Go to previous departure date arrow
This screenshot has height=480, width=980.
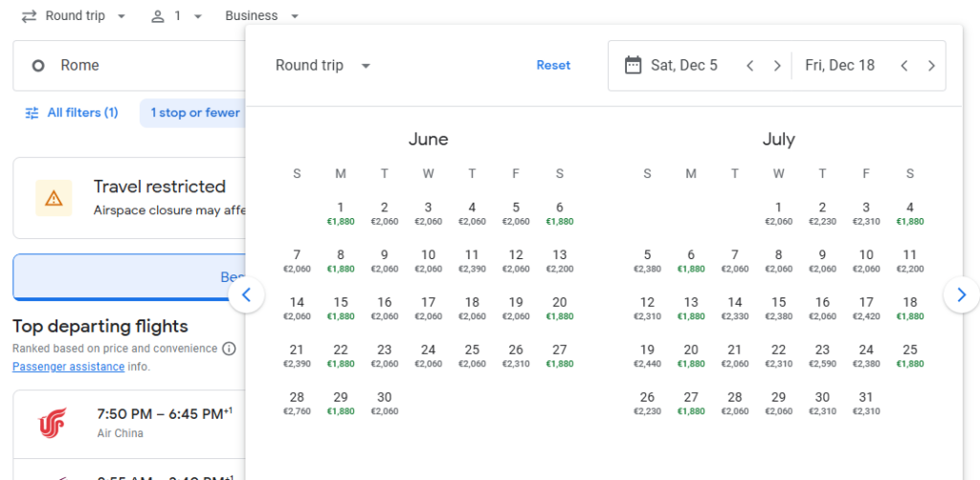(750, 66)
